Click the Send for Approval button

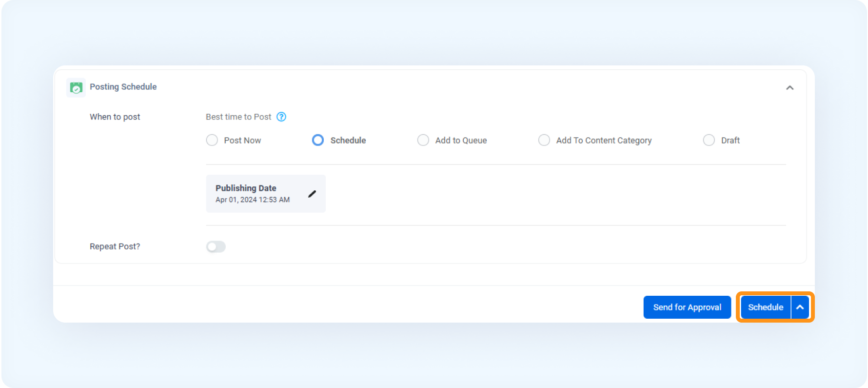(x=687, y=307)
